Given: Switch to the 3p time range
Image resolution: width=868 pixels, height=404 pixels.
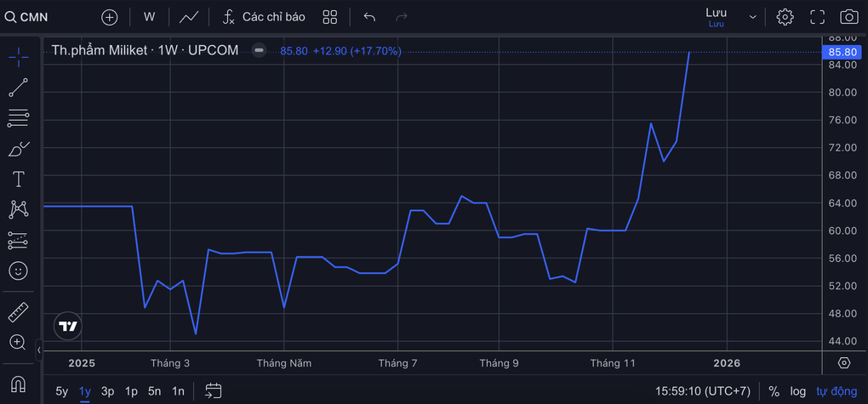Looking at the screenshot, I should (108, 391).
